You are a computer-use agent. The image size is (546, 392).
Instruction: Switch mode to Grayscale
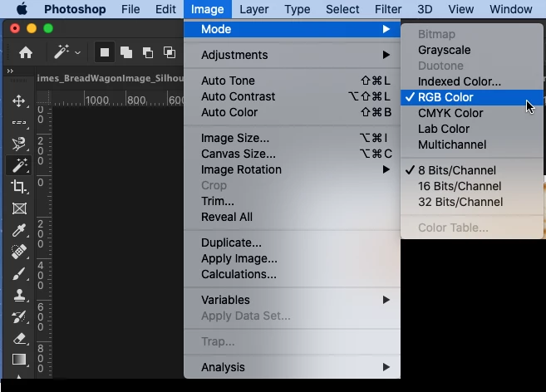point(472,50)
